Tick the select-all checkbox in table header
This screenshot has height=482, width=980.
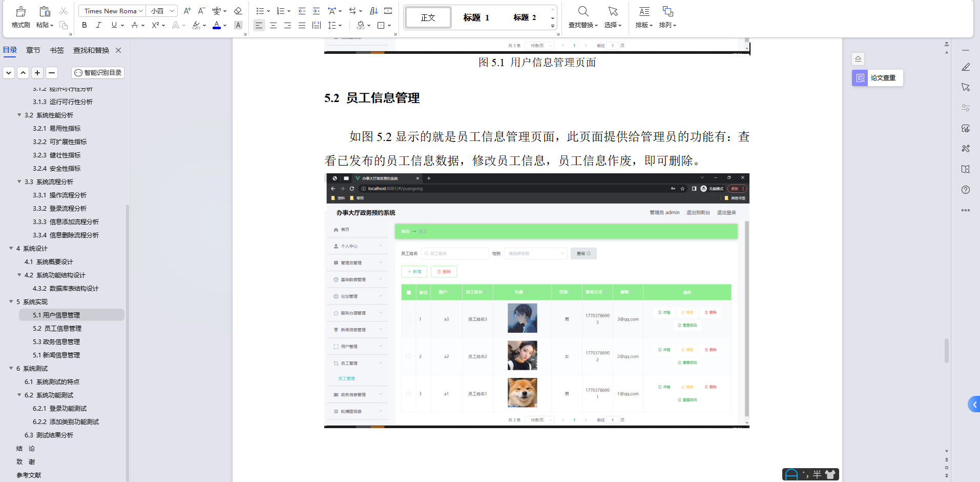point(408,292)
